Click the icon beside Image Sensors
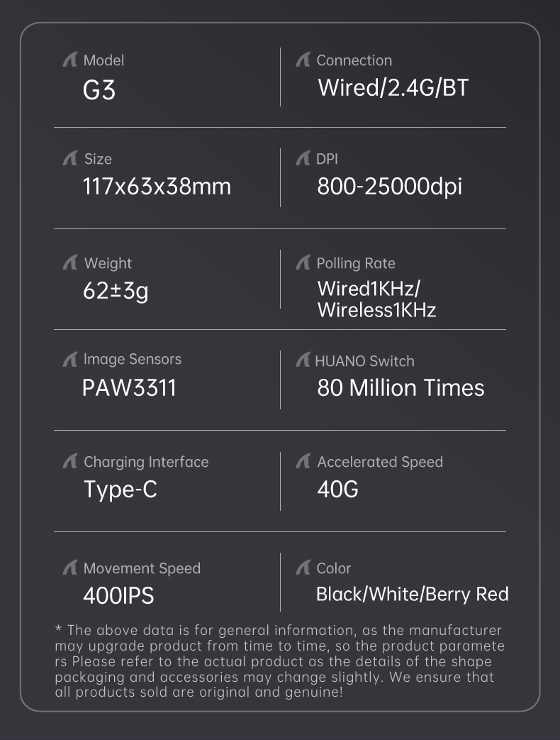This screenshot has height=740, width=560. pos(70,360)
